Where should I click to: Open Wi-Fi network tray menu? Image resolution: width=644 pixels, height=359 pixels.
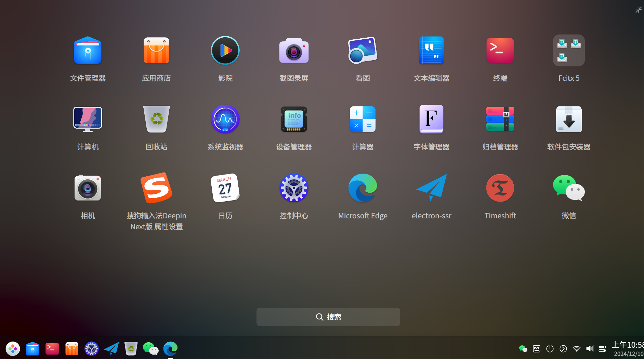pyautogui.click(x=576, y=349)
